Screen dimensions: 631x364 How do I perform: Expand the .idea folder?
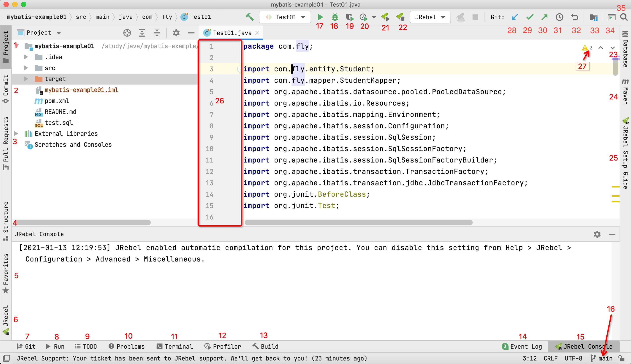point(26,57)
